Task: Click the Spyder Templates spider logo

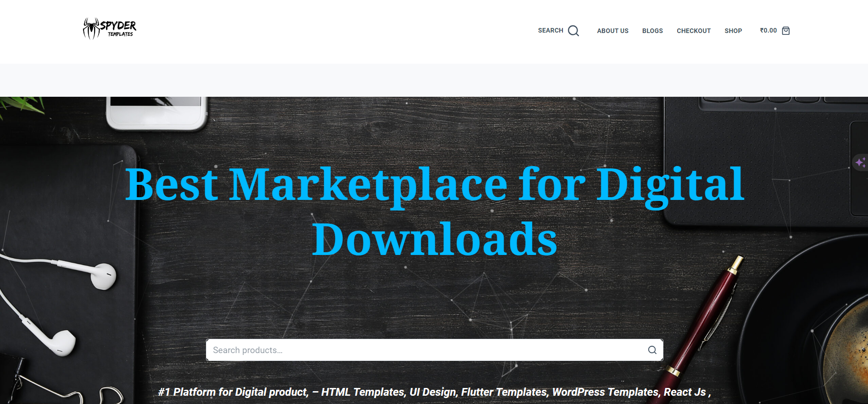Action: point(110,29)
